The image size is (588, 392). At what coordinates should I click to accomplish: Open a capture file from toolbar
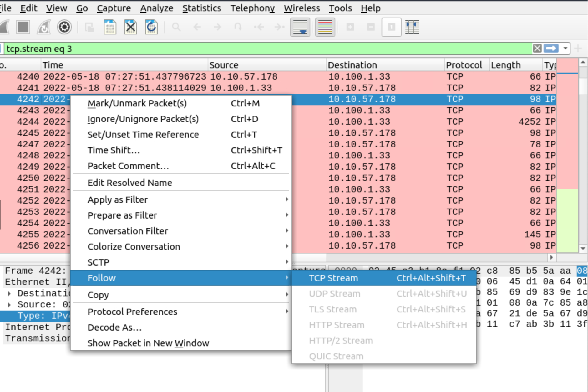coord(89,27)
